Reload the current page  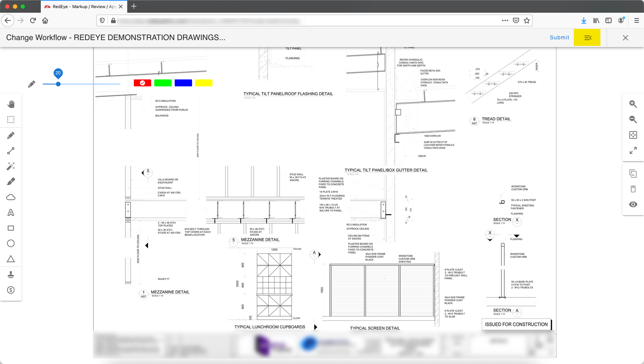(33, 20)
